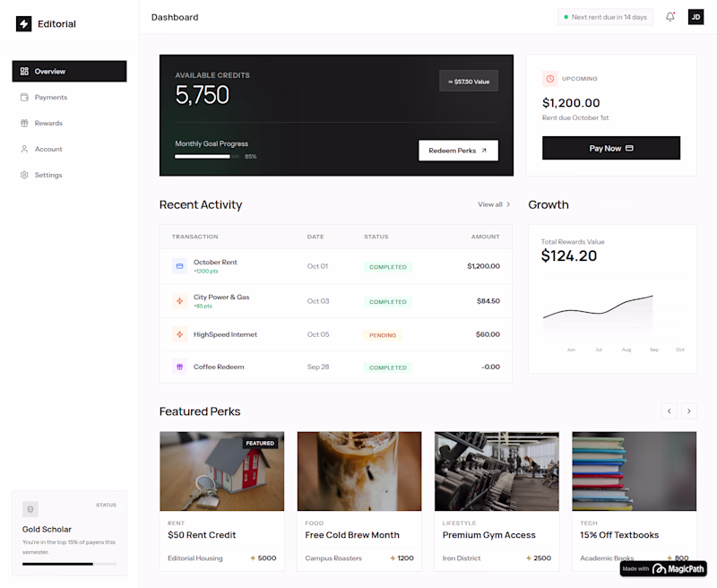Screen dimensions: 717x588
Task: Click the 5,750 available credits figure
Action: [203, 95]
